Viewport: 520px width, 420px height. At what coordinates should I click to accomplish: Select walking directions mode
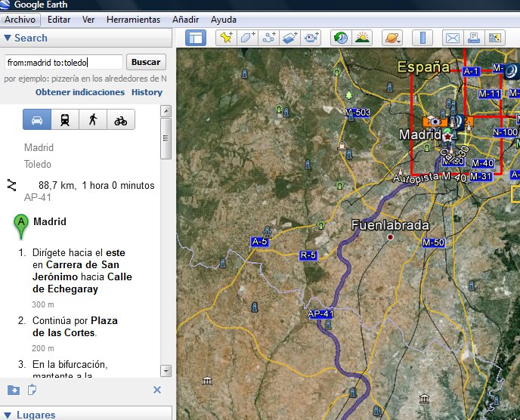pos(93,119)
